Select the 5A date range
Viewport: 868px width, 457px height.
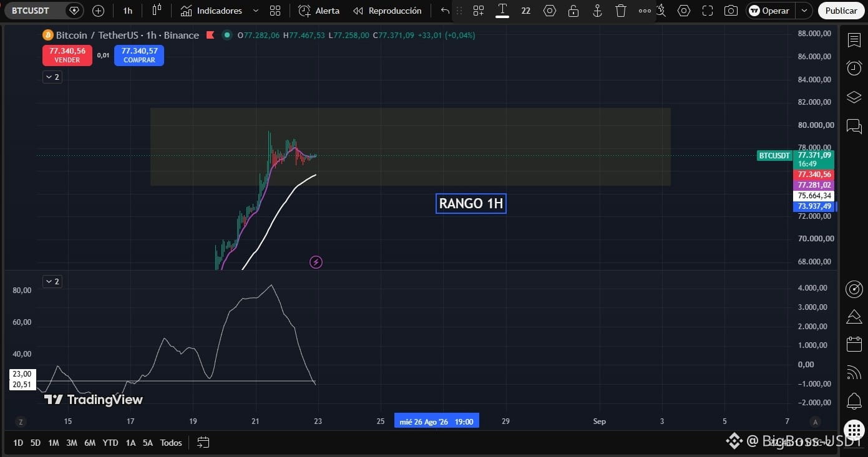pyautogui.click(x=148, y=443)
